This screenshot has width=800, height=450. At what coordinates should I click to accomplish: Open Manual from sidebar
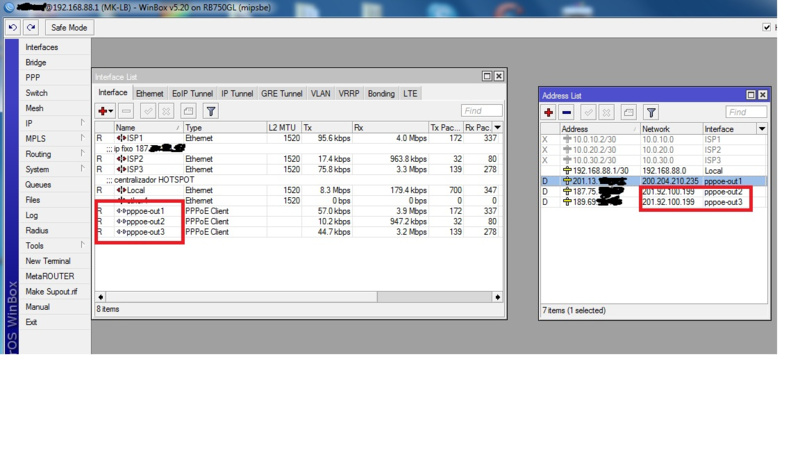point(38,307)
